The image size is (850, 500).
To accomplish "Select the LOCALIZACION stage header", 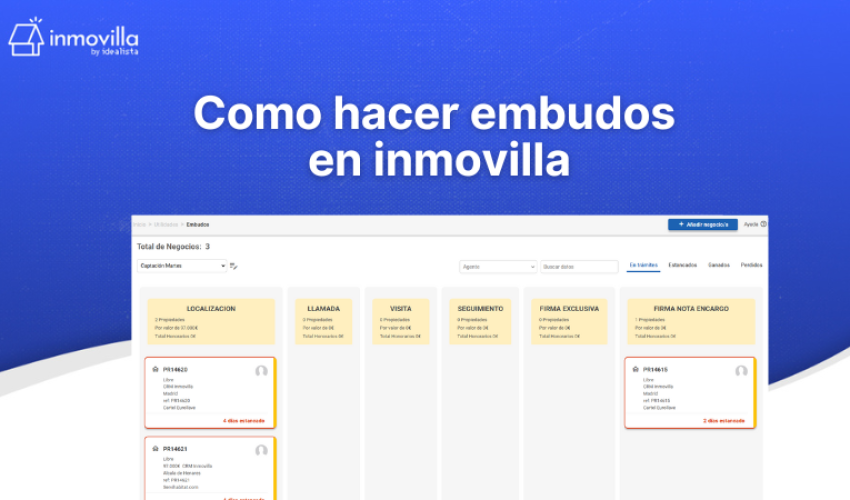I will (x=211, y=309).
